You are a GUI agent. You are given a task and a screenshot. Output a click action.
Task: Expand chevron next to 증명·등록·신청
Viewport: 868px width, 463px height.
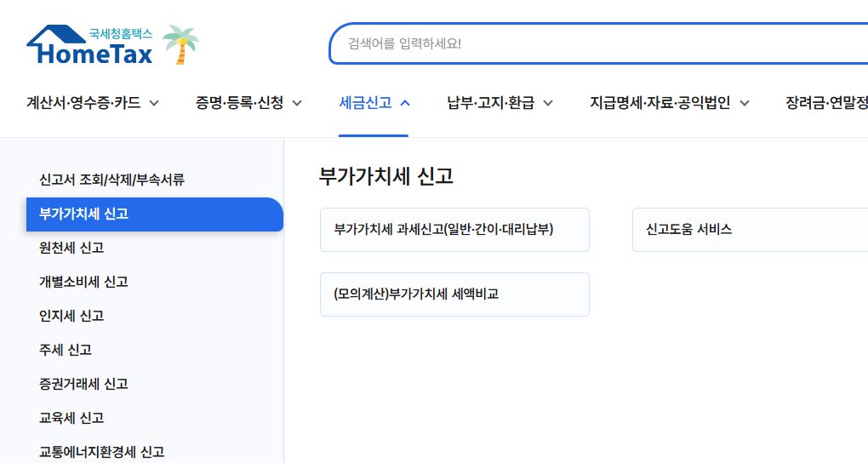(x=297, y=103)
